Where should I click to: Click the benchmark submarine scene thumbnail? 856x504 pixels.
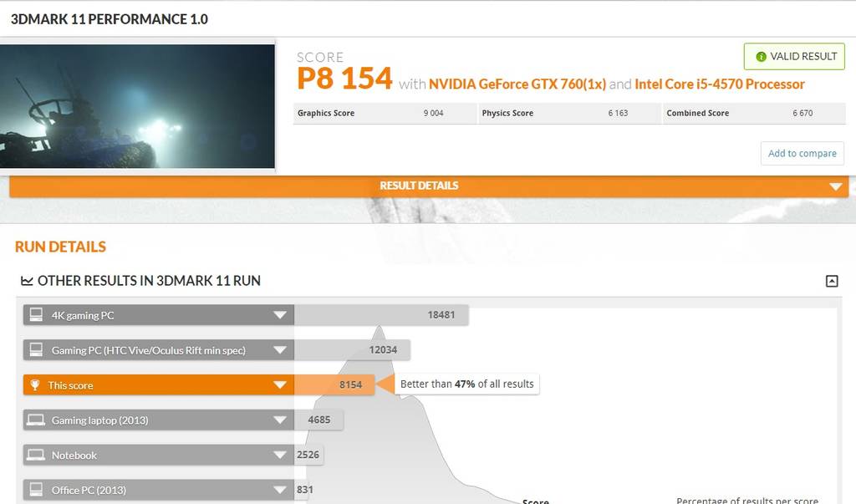coord(137,106)
